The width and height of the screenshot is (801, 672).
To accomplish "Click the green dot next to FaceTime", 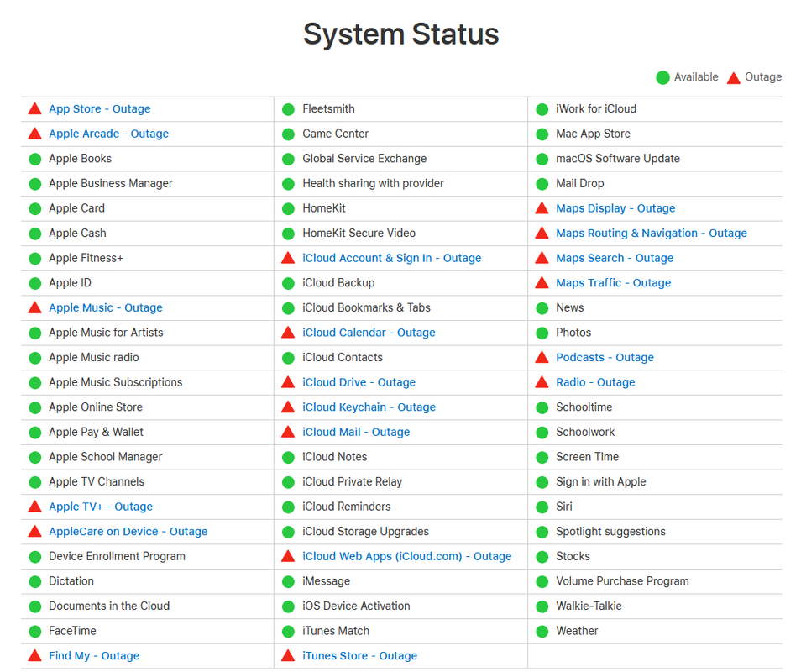I will coord(35,632).
